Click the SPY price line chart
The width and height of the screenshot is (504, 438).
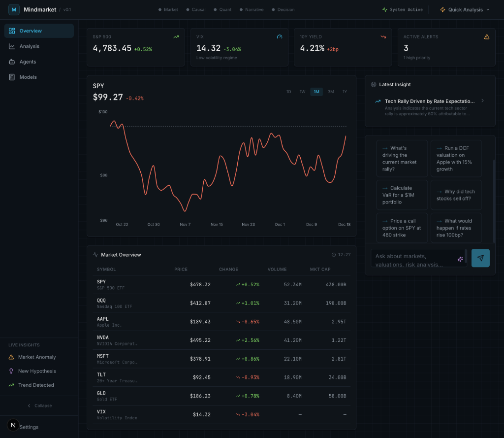[x=228, y=166]
